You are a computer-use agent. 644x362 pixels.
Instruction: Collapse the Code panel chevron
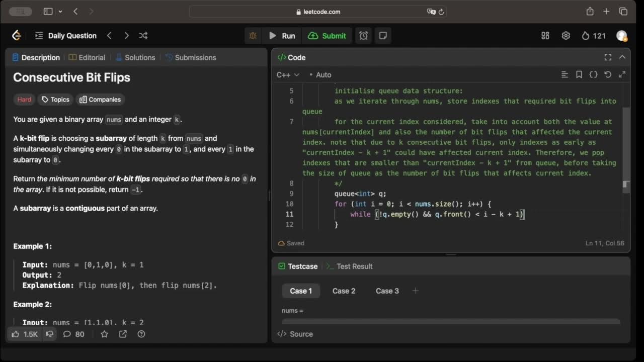[622, 57]
